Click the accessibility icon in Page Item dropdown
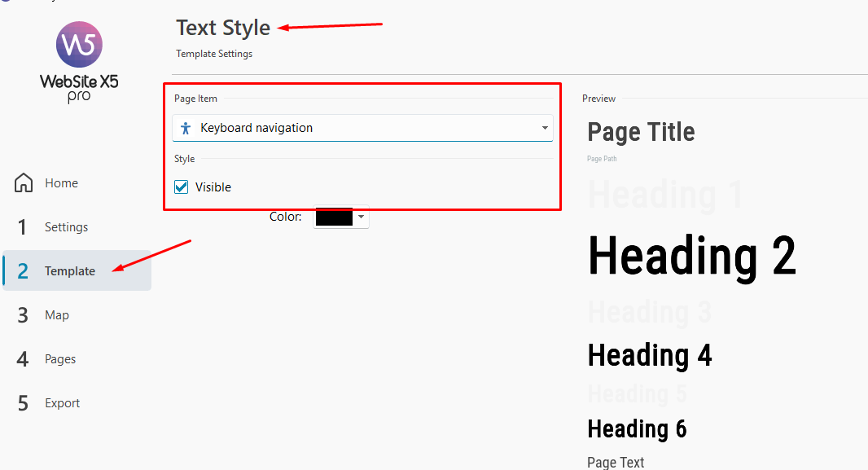The image size is (868, 470). point(186,129)
